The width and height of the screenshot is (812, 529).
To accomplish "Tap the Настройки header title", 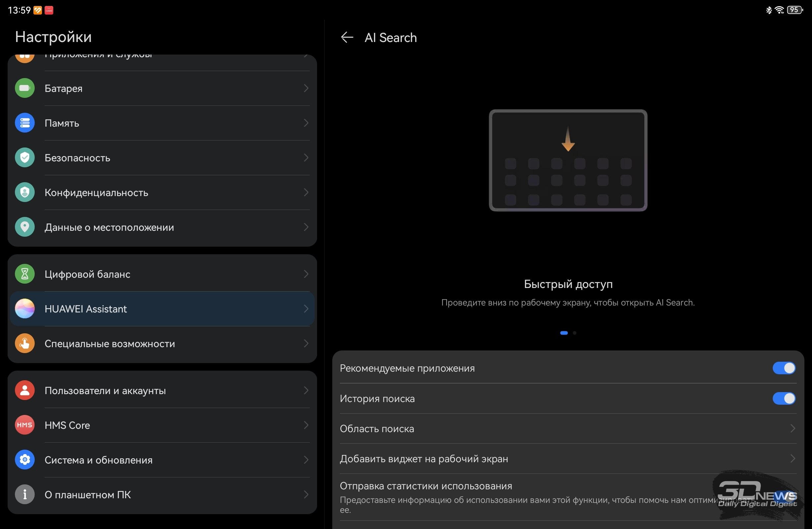I will click(53, 37).
